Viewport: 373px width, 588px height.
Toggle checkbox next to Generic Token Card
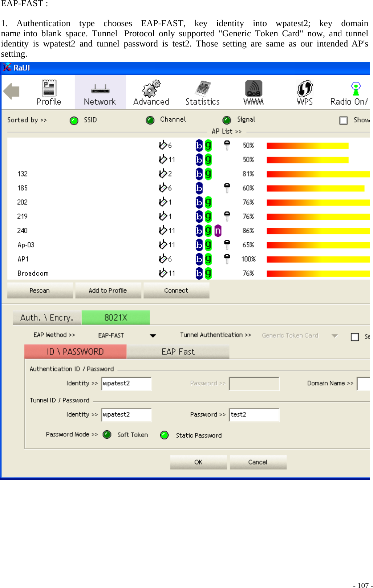[x=355, y=337]
